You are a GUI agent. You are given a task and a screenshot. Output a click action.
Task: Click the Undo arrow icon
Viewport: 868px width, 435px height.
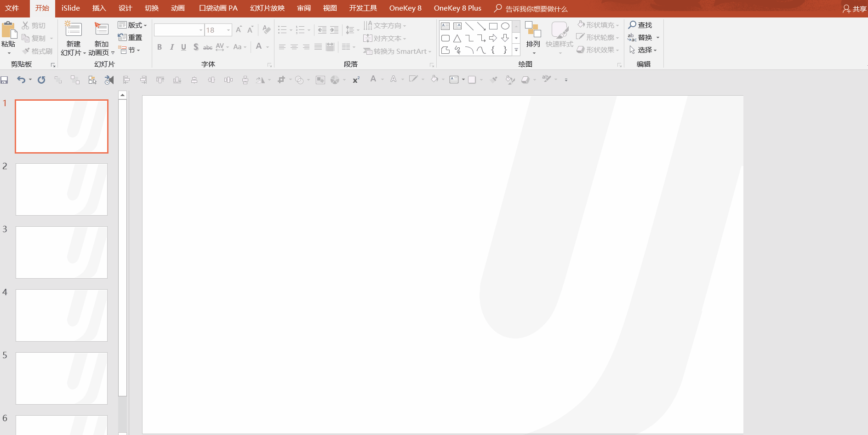point(21,80)
